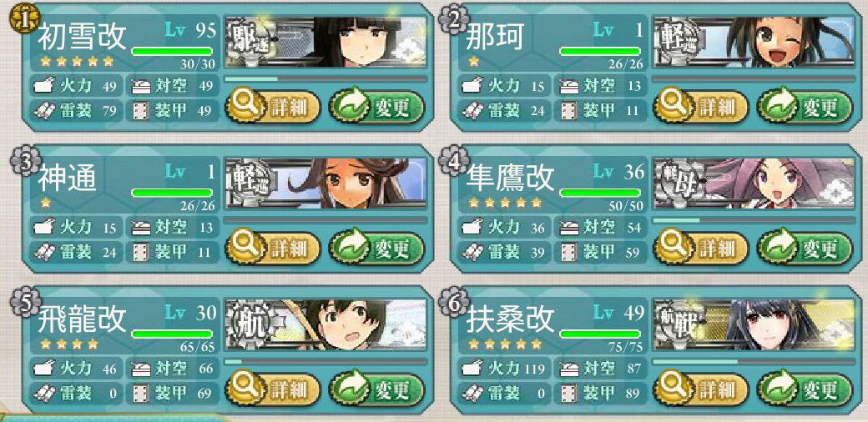The width and height of the screenshot is (868, 422).
Task: Open 詳細 details for 初雪改
Action: 272,108
